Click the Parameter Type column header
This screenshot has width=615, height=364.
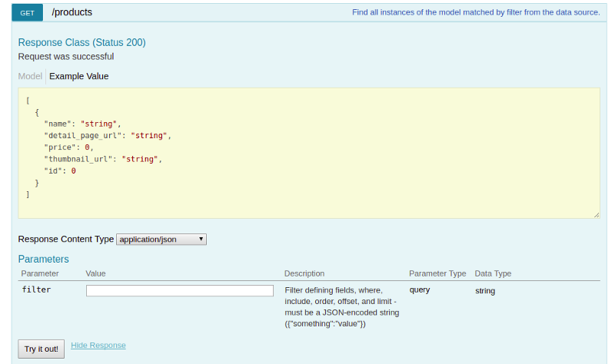click(x=437, y=273)
